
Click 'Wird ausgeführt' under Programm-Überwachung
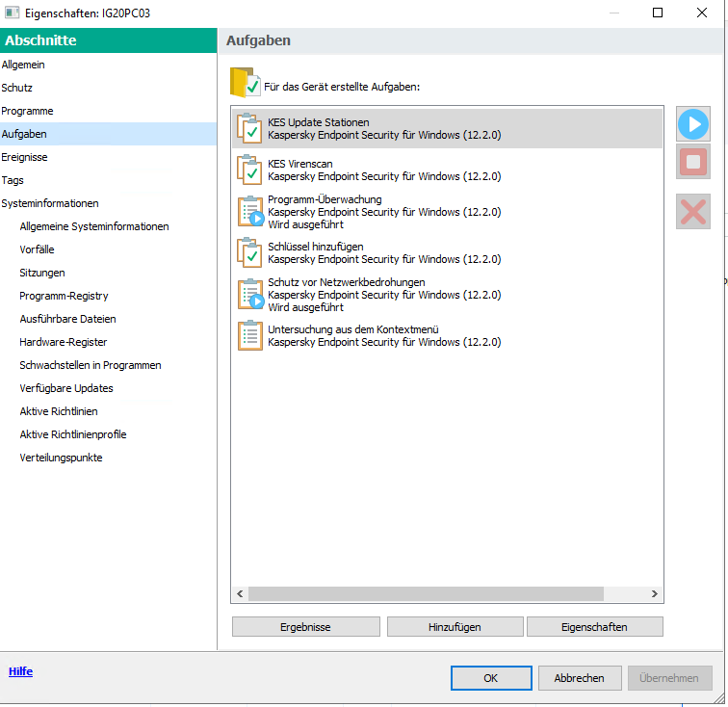click(x=305, y=224)
